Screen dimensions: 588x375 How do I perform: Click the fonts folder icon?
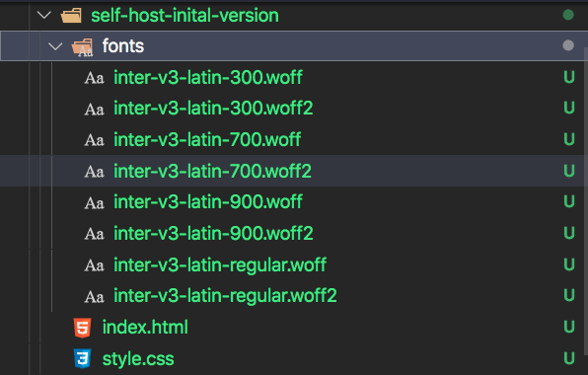[x=83, y=47]
